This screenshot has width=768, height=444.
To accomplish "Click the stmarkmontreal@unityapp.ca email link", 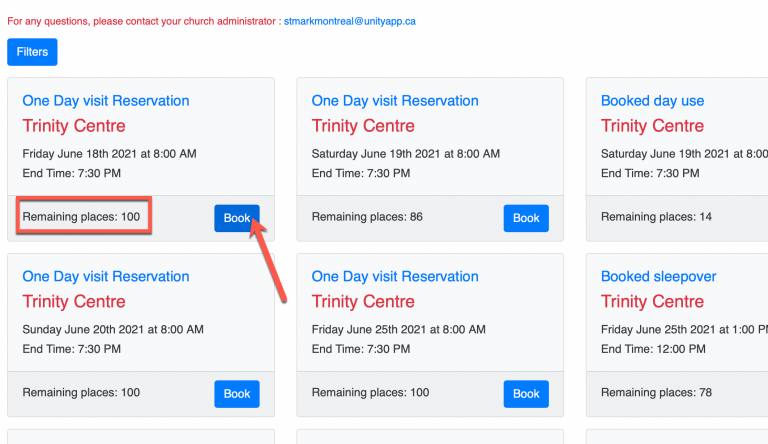I will [350, 22].
